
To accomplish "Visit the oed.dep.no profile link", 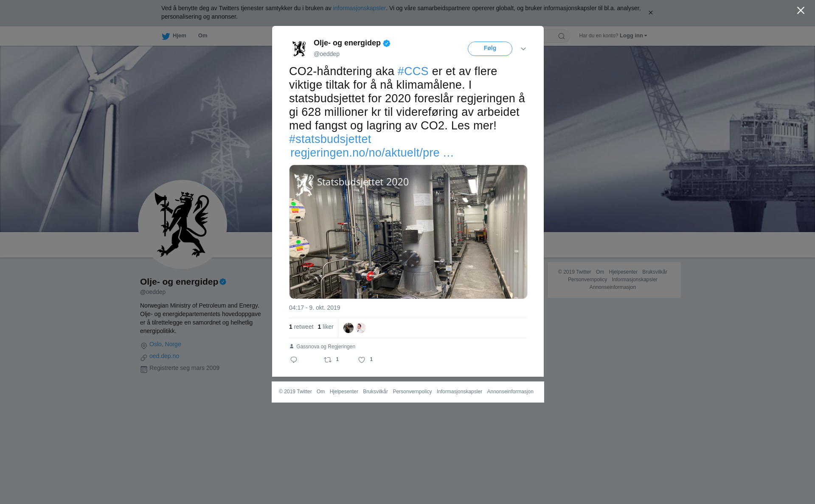I will click(164, 356).
